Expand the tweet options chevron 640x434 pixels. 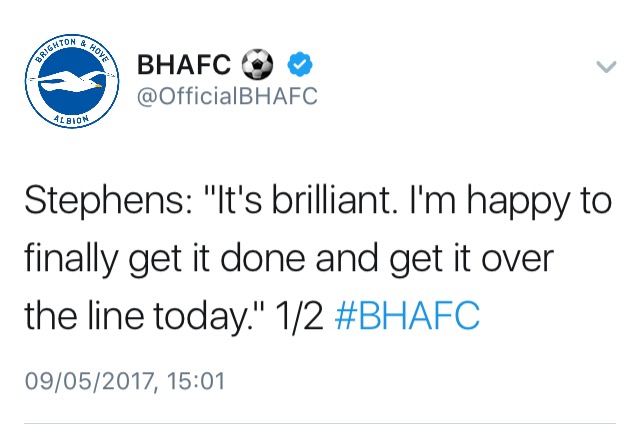pos(606,66)
